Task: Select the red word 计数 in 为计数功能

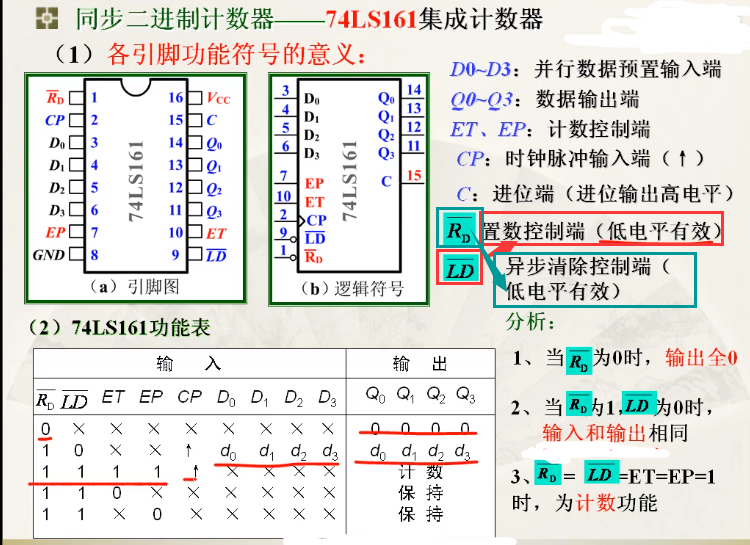Action: tap(596, 503)
